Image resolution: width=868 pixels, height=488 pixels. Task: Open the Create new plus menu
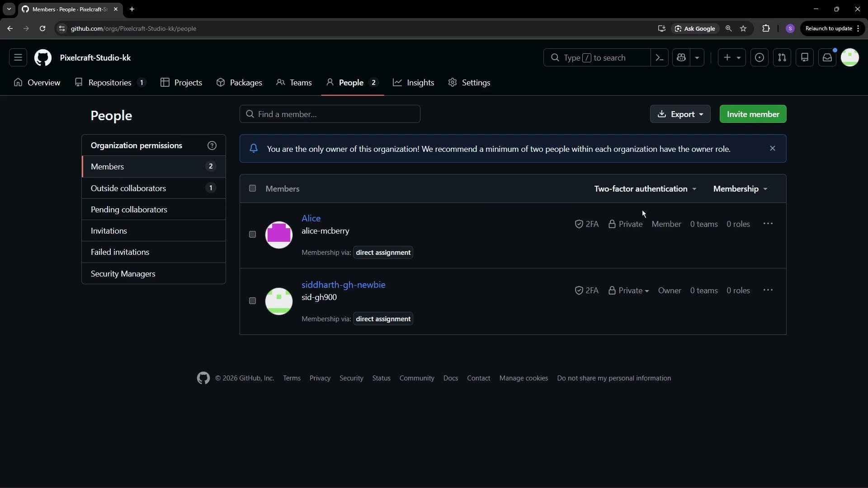click(732, 58)
